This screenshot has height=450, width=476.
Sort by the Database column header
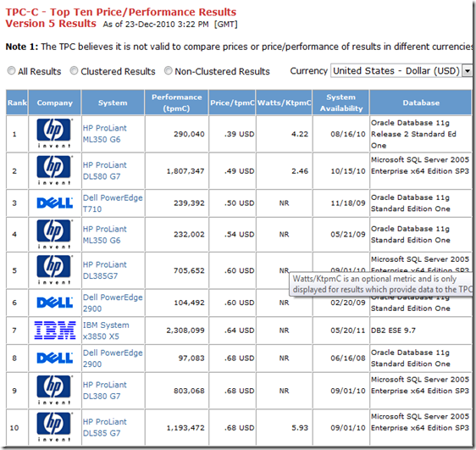click(421, 103)
